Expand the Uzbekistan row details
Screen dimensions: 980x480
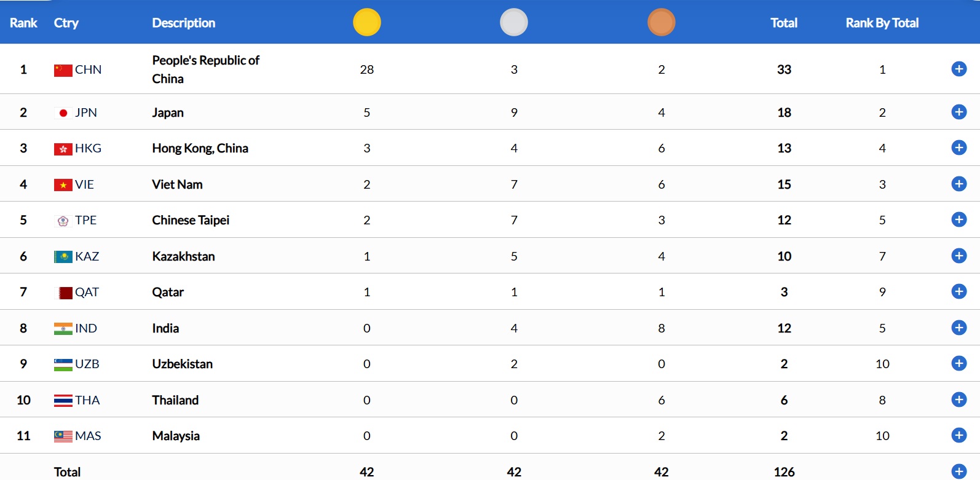(958, 363)
